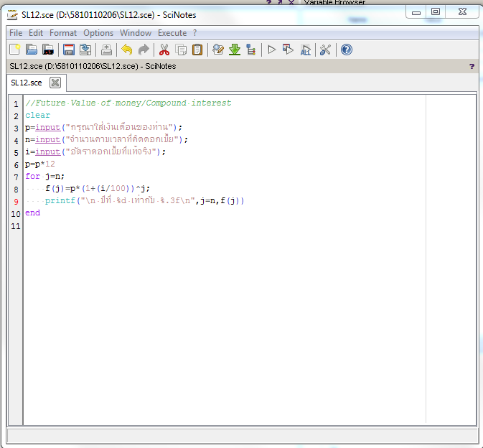Click line number 11 in the gutter
Image resolution: width=483 pixels, height=448 pixels.
[16, 226]
